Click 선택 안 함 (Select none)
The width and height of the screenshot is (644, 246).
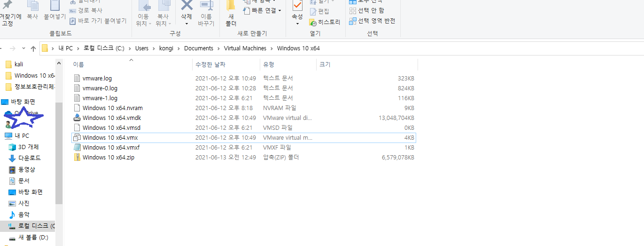(367, 10)
